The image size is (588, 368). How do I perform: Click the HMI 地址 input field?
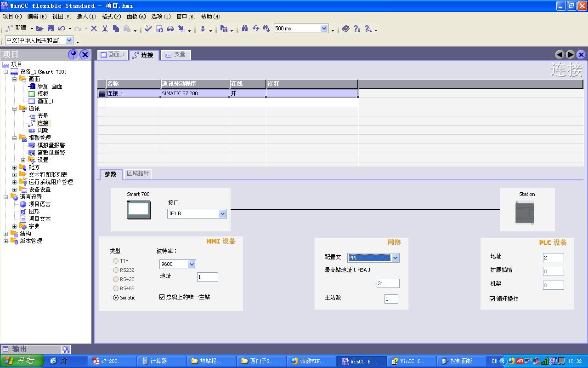(207, 277)
